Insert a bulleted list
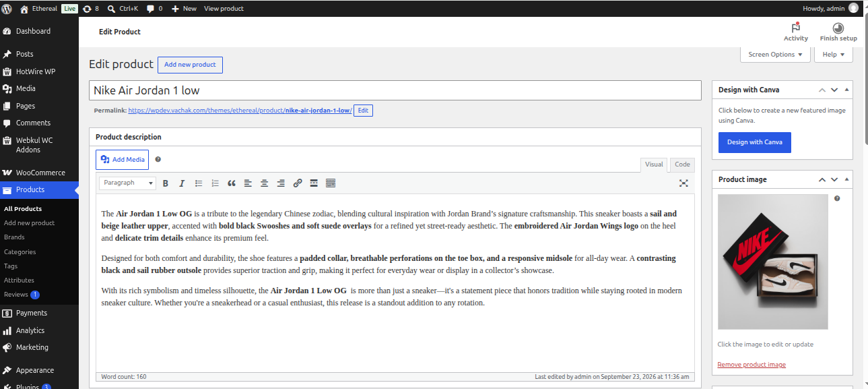 pos(199,183)
